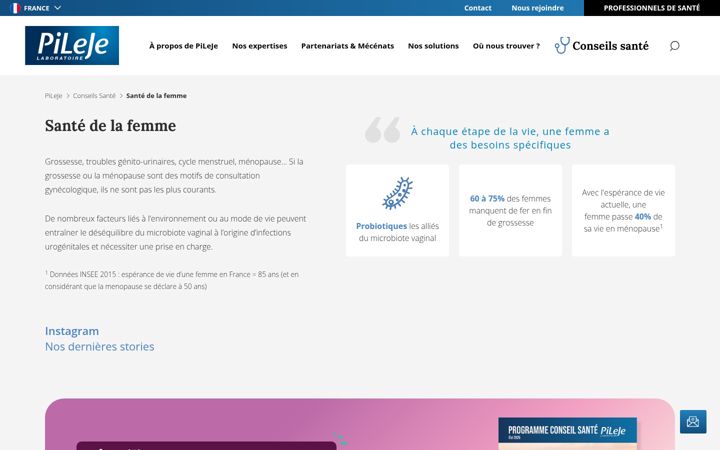Click the Instagram heading

point(72,331)
